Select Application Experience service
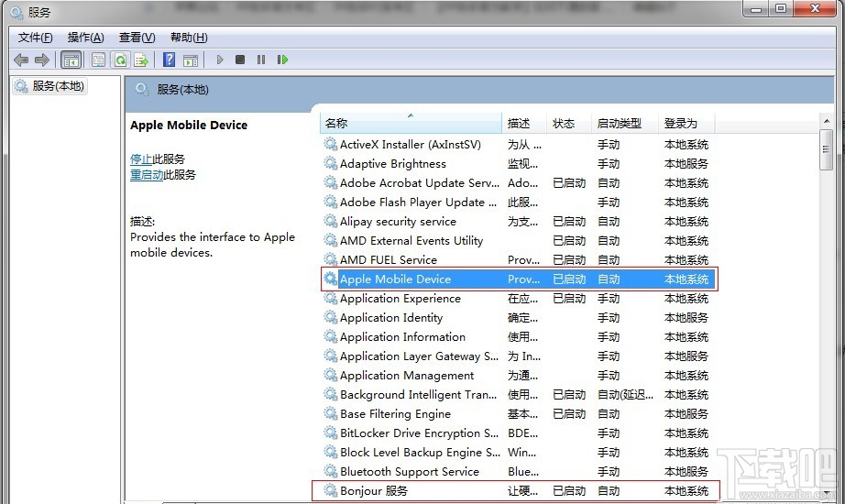845x504 pixels. 519,299
